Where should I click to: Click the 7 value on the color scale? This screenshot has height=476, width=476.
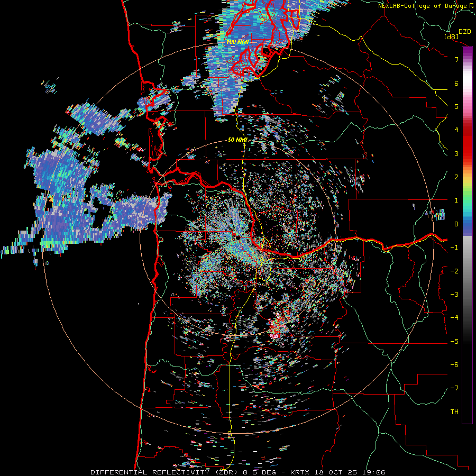coord(456,59)
